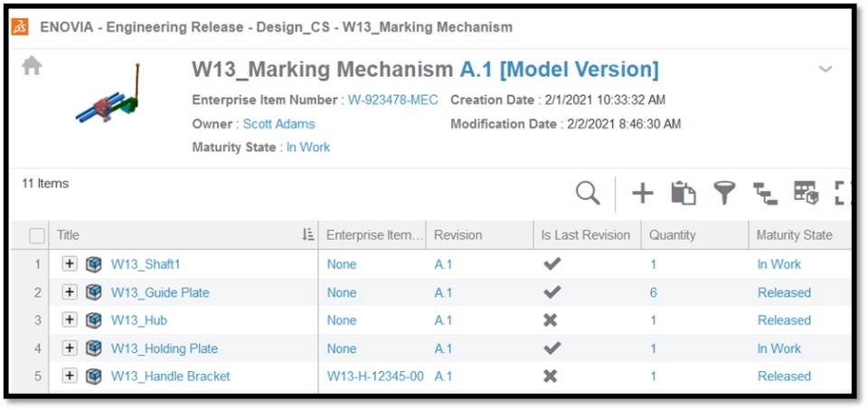The image size is (868, 410).
Task: Click the home icon
Action: coord(32,67)
